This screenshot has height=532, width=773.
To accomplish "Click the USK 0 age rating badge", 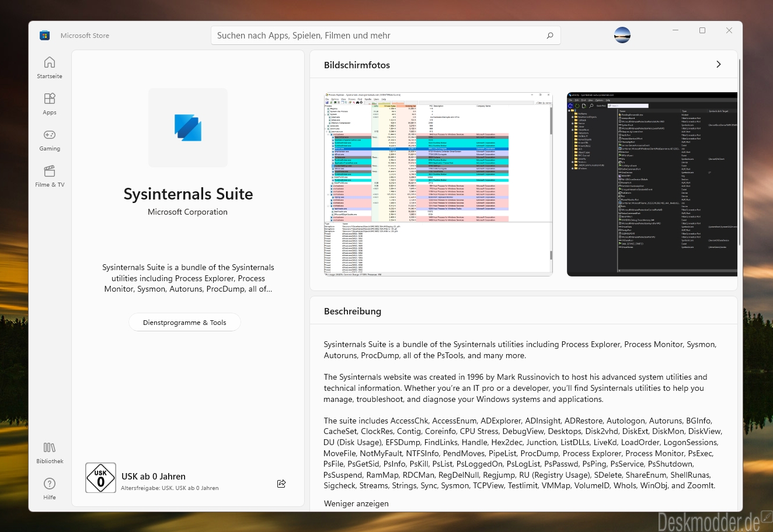I will (x=100, y=478).
